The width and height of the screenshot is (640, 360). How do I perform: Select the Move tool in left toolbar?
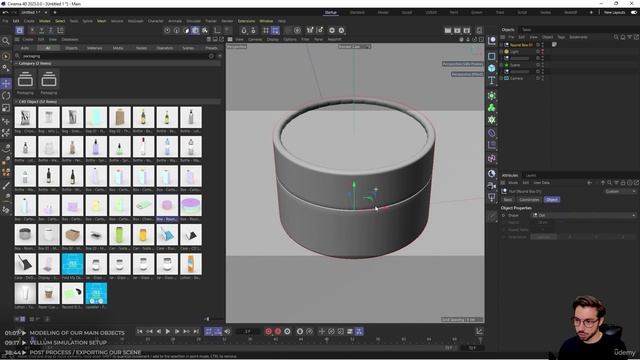point(6,84)
